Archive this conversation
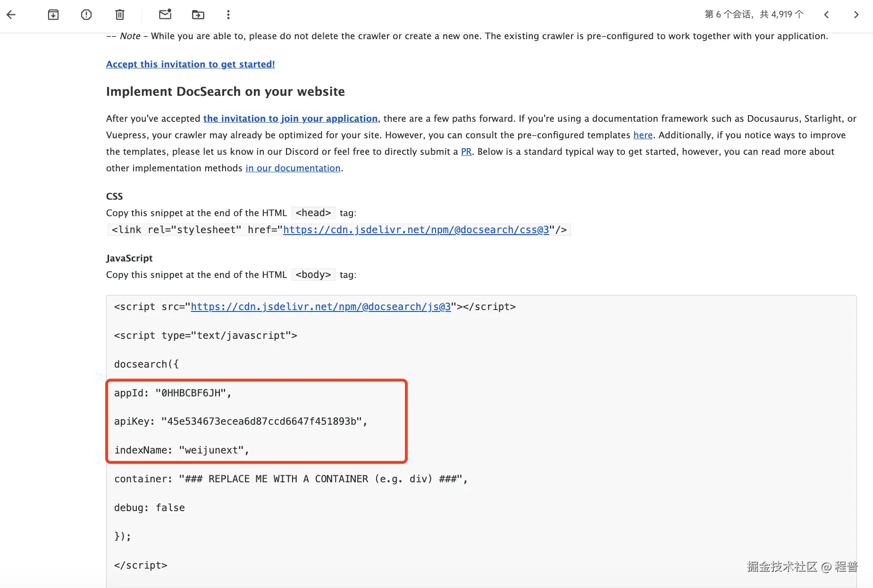This screenshot has height=588, width=873. click(53, 15)
